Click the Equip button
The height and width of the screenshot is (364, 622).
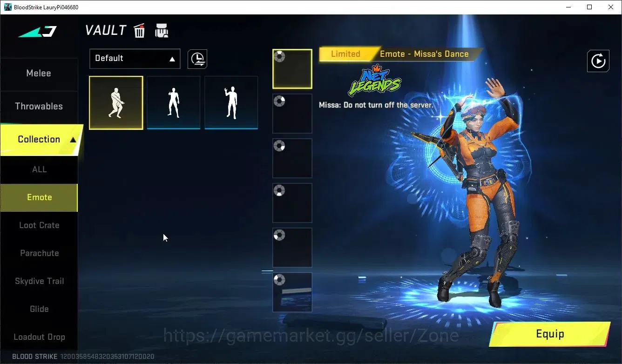[550, 334]
